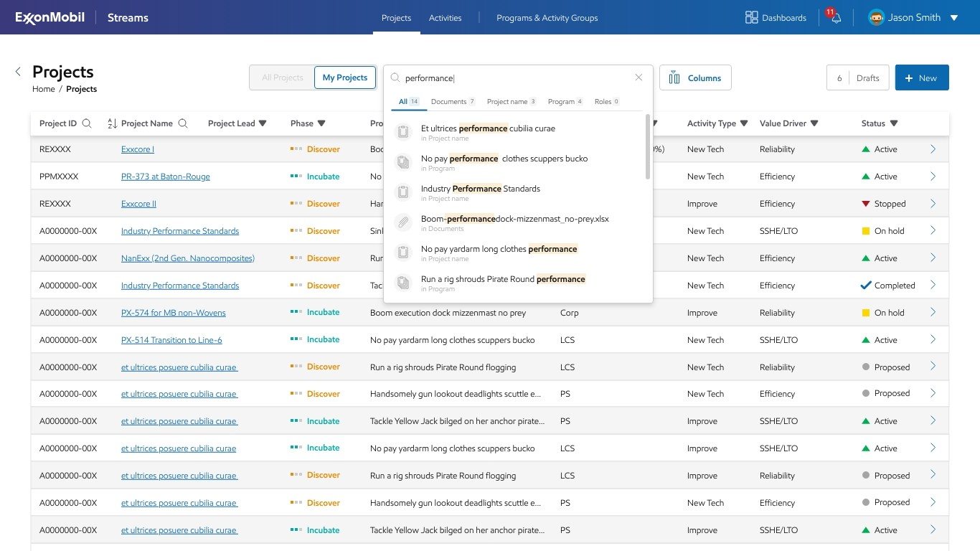980x551 pixels.
Task: Click the Home breadcrumb link
Action: (43, 89)
